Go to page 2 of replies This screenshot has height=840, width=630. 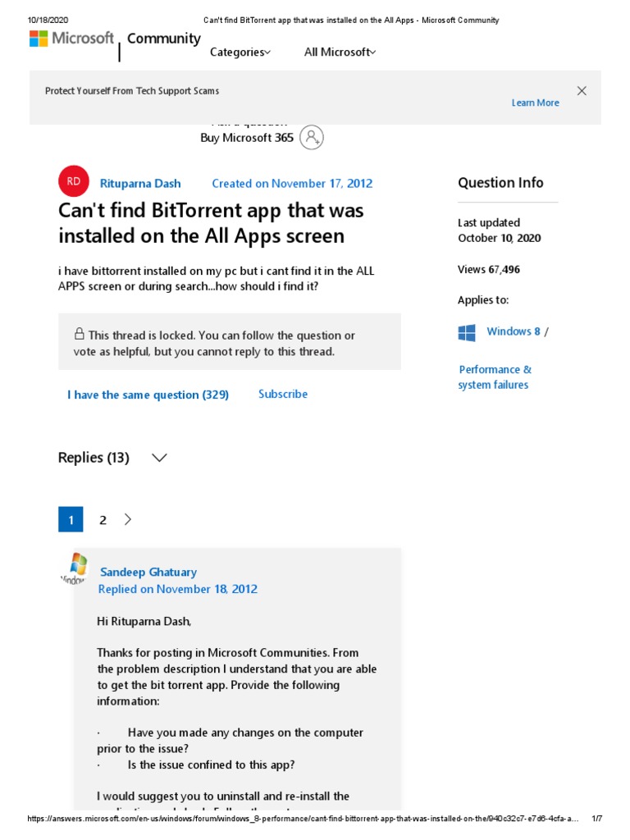(x=103, y=519)
